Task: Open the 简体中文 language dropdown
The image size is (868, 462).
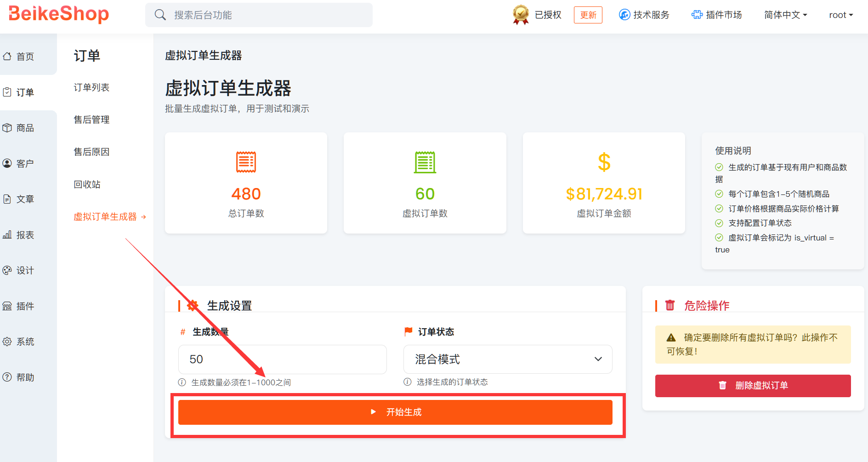Action: point(785,15)
